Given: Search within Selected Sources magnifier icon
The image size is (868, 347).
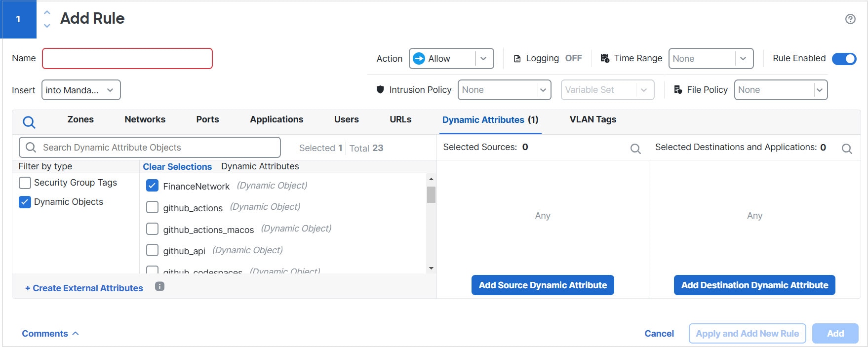Looking at the screenshot, I should (635, 149).
